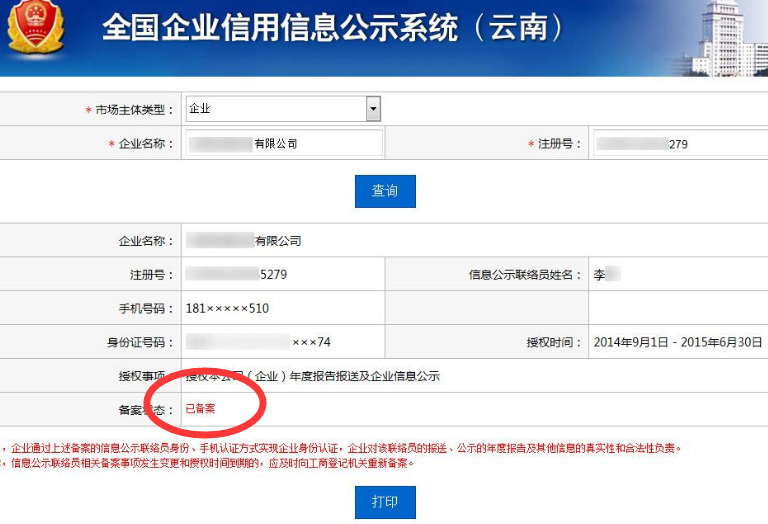The image size is (768, 524).
Task: Click the national emblem logo
Action: coord(36,27)
